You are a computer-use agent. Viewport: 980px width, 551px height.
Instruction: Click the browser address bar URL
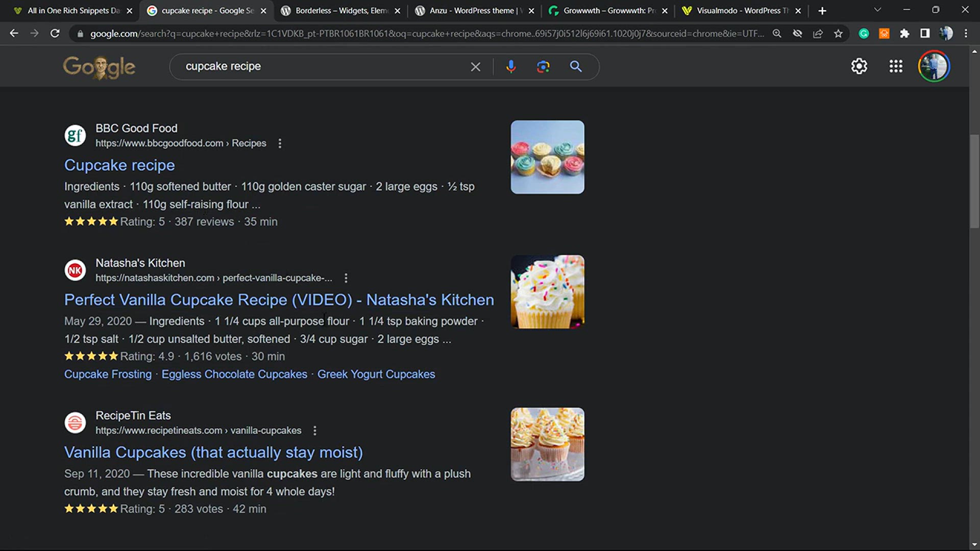(x=427, y=34)
